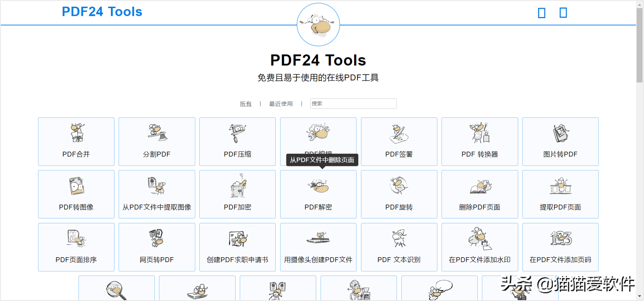
Task: Click the black PDF24 Tools main heading
Action: pyautogui.click(x=318, y=60)
